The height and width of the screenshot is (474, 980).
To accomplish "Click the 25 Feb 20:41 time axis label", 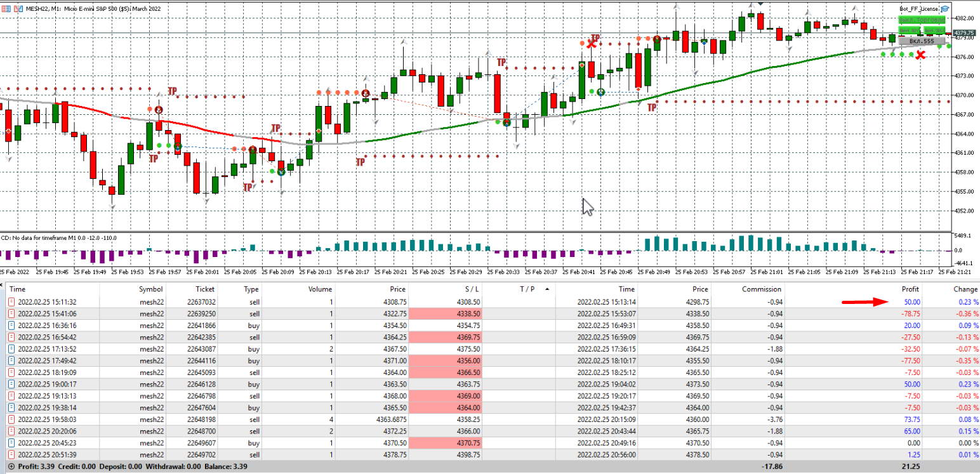I will tap(580, 272).
